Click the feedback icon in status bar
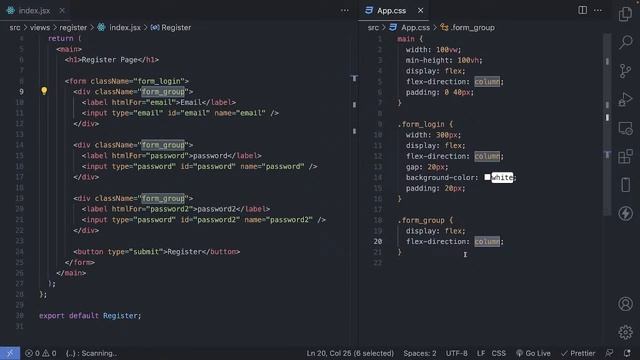The width and height of the screenshot is (640, 360). [609, 353]
